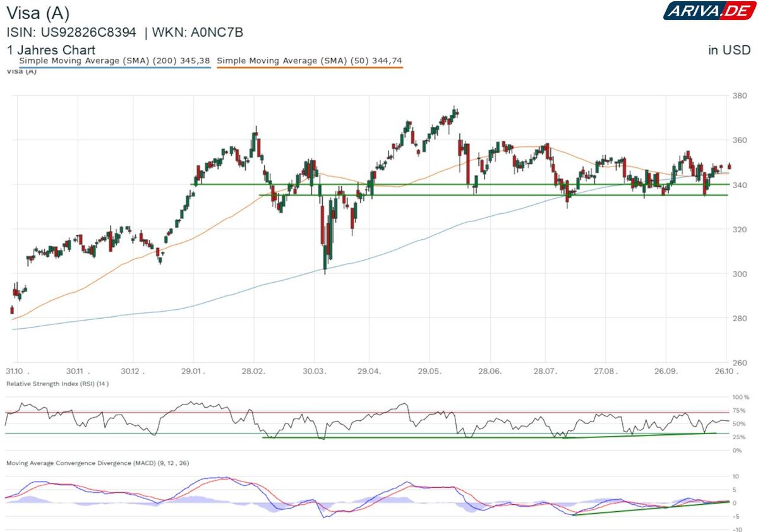Click the RSI 100 % scale label
The width and height of the screenshot is (758, 532).
[x=740, y=397]
